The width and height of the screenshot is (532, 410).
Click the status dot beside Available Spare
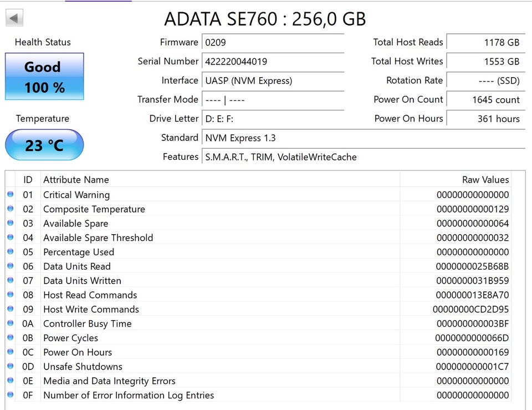click(x=11, y=224)
